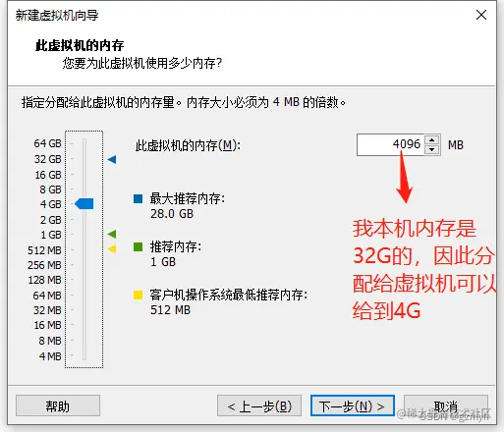Cancel the wizard with 取消 button
504x432 pixels.
pos(446,405)
